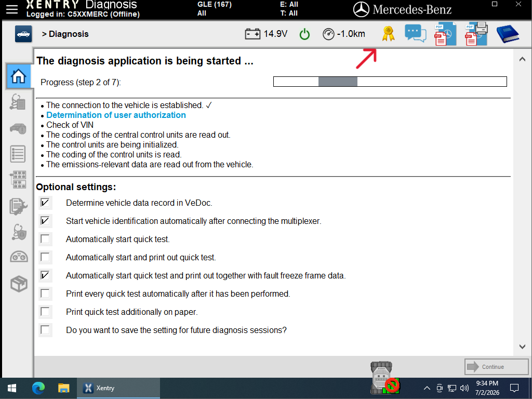Open Microsoft Edge from taskbar
532x399 pixels.
pyautogui.click(x=38, y=388)
